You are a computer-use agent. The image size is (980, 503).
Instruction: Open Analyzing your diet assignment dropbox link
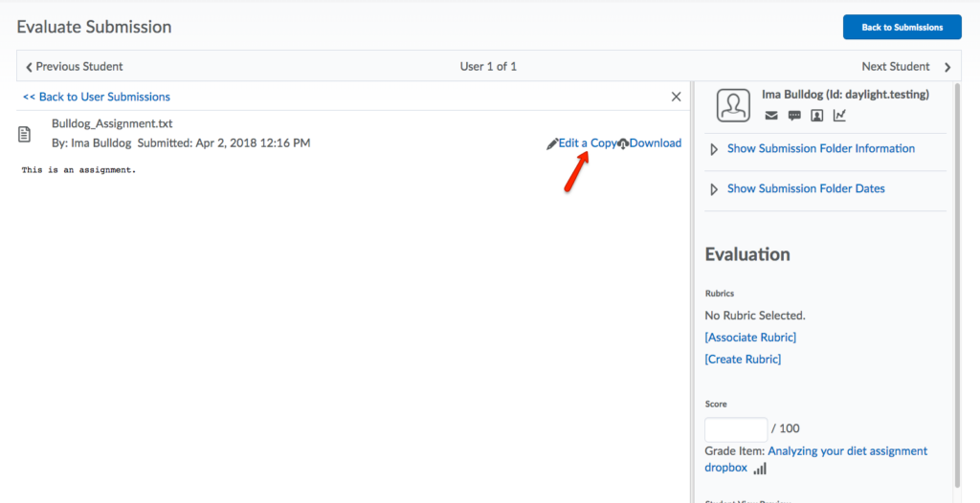point(847,451)
